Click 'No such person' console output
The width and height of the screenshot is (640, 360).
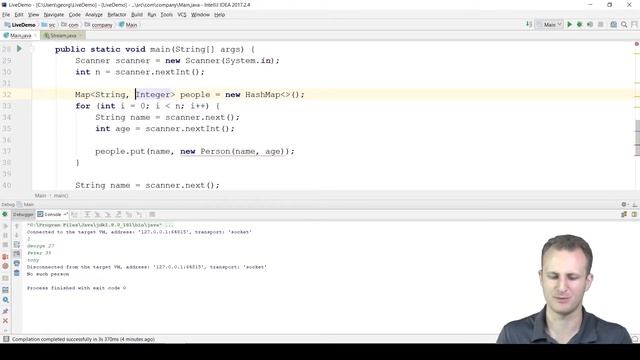[x=48, y=274]
